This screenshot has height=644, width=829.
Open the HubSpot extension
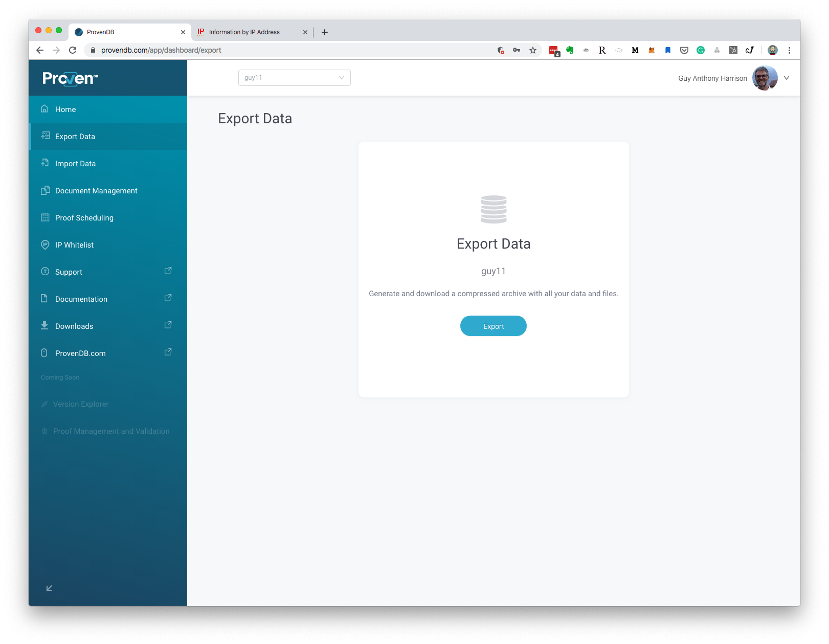pos(733,50)
